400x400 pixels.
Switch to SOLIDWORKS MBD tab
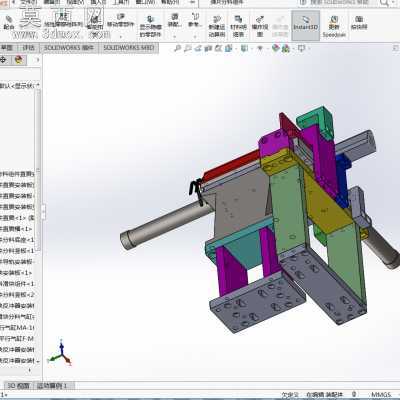[129, 48]
